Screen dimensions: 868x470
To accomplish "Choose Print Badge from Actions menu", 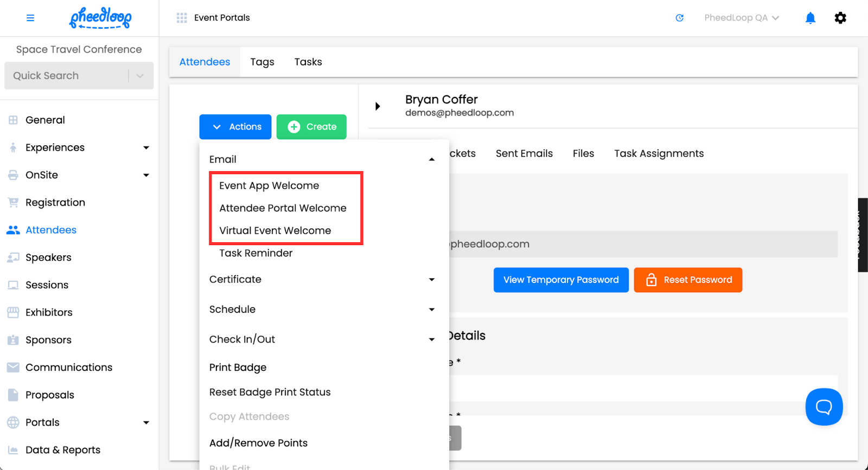I will click(x=238, y=368).
